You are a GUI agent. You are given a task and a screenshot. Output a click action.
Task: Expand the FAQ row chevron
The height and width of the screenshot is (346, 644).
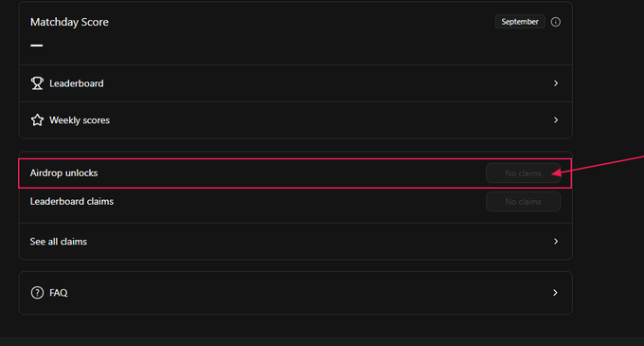[x=555, y=293]
